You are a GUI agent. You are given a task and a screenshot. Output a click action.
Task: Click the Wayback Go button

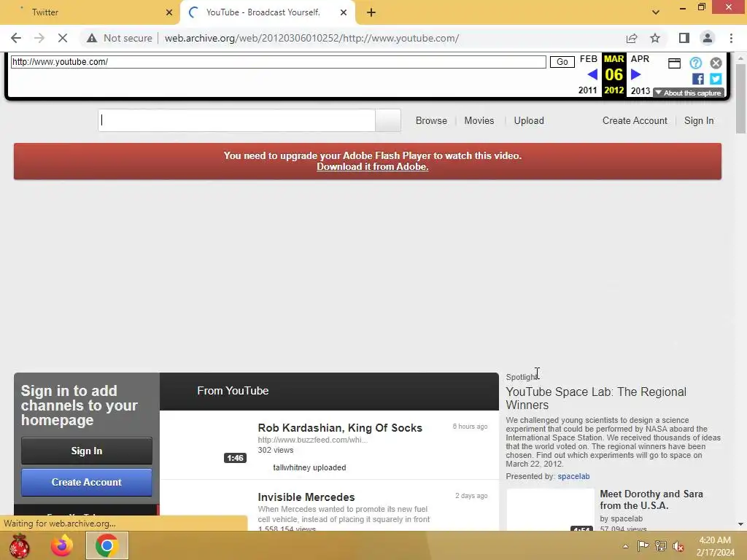point(562,62)
